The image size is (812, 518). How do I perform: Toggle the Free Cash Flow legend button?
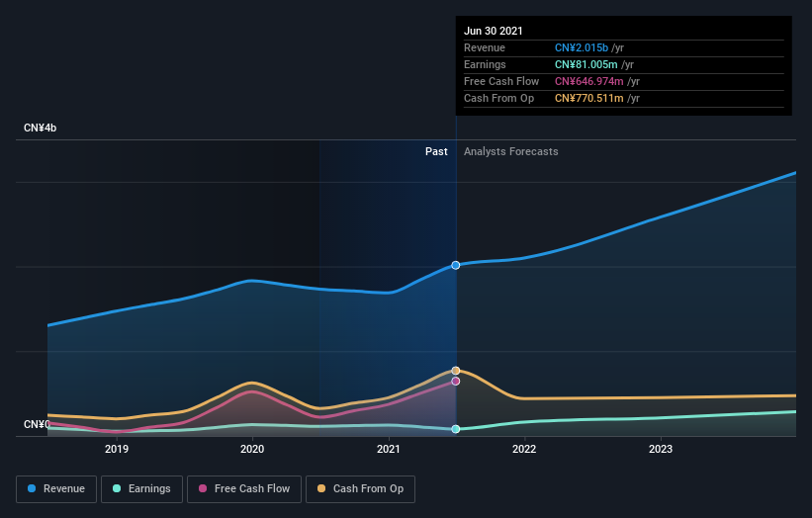(x=244, y=489)
